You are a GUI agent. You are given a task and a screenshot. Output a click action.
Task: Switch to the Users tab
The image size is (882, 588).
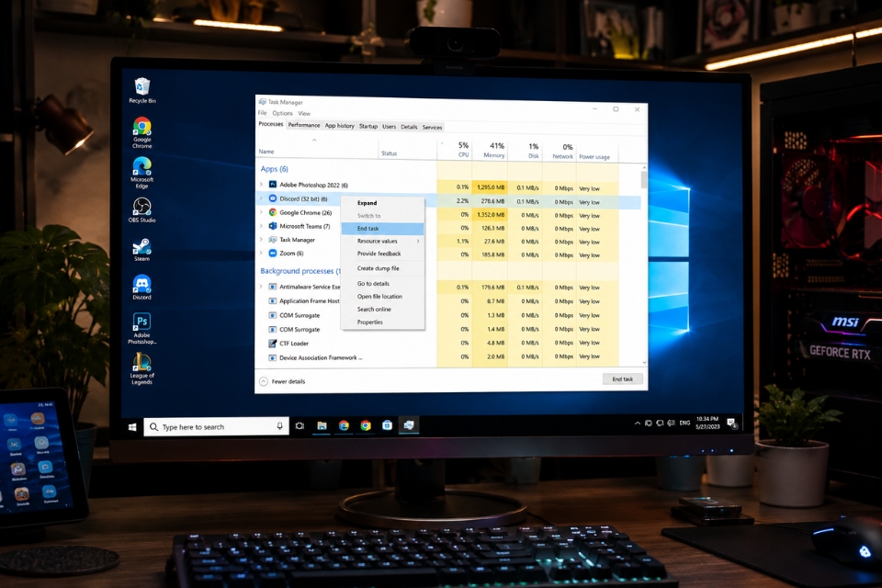[390, 127]
